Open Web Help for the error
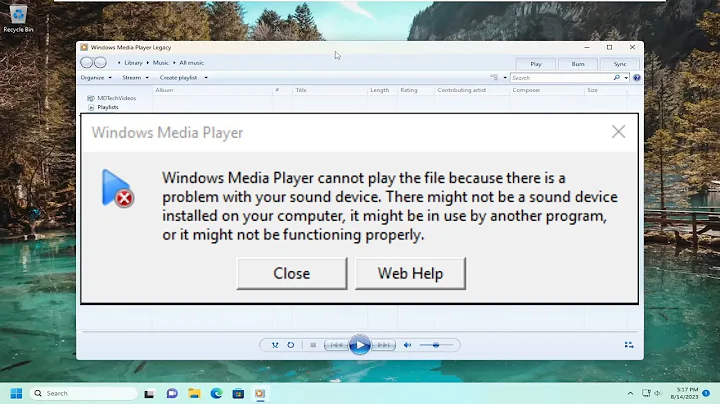Screen dimensions: 720x404 pos(410,274)
